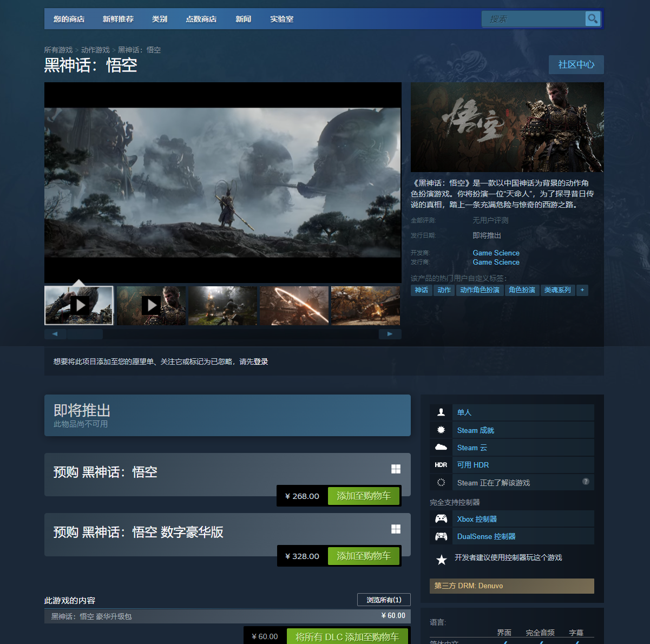Screen dimensions: 650x644
Task: Click the 登录 login link
Action: [x=261, y=362]
